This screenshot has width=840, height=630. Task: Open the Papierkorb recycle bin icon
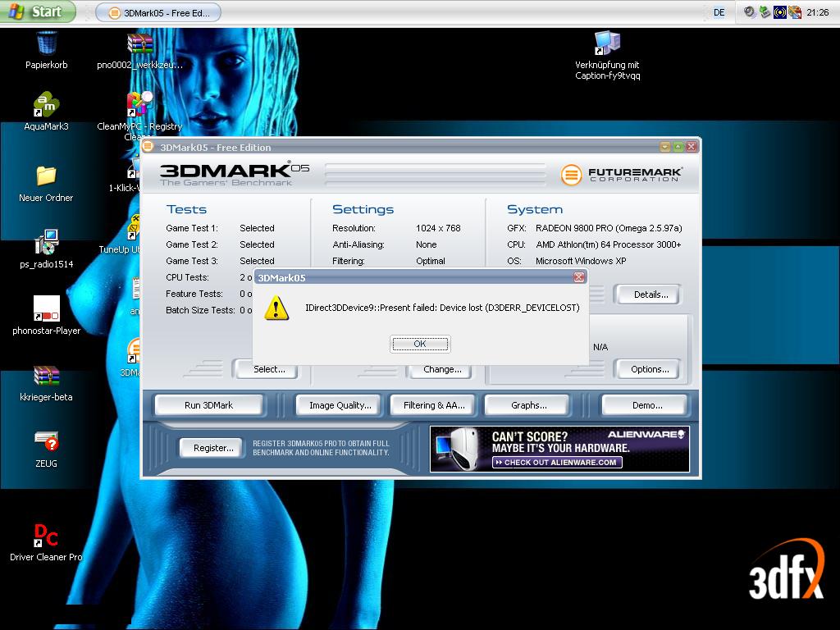click(47, 43)
